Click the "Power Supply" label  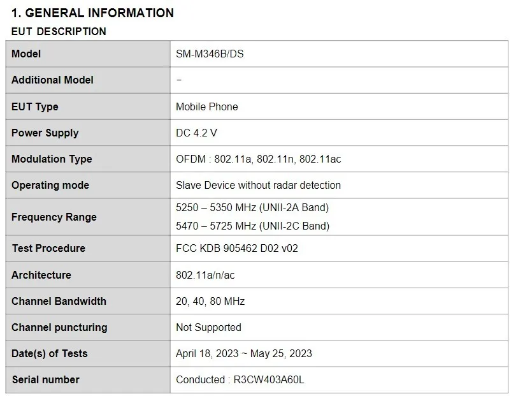pos(45,133)
